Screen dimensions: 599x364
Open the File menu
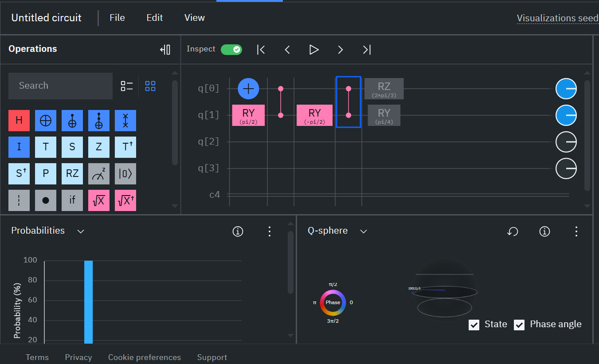click(117, 18)
